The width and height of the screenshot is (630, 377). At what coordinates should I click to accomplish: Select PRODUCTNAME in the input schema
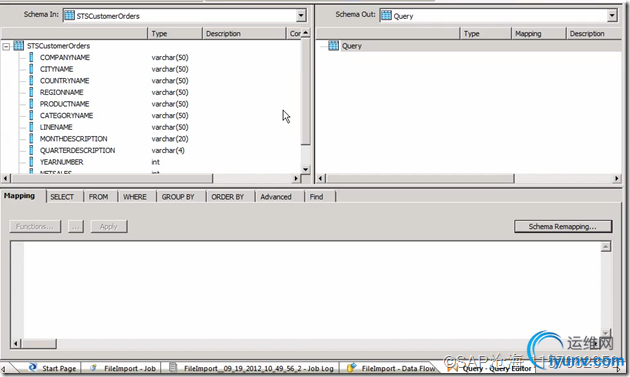click(64, 104)
